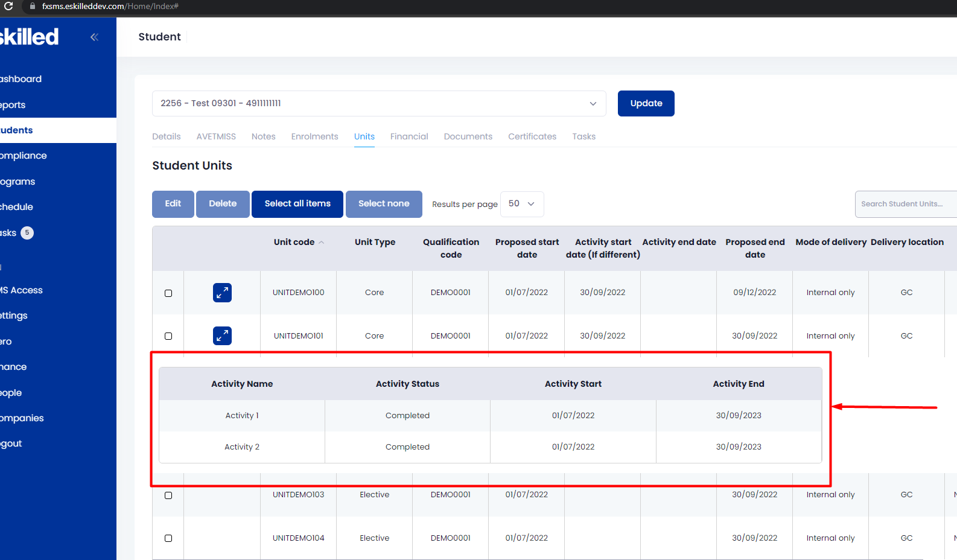
Task: Click the Delivery location header
Action: coord(907,242)
